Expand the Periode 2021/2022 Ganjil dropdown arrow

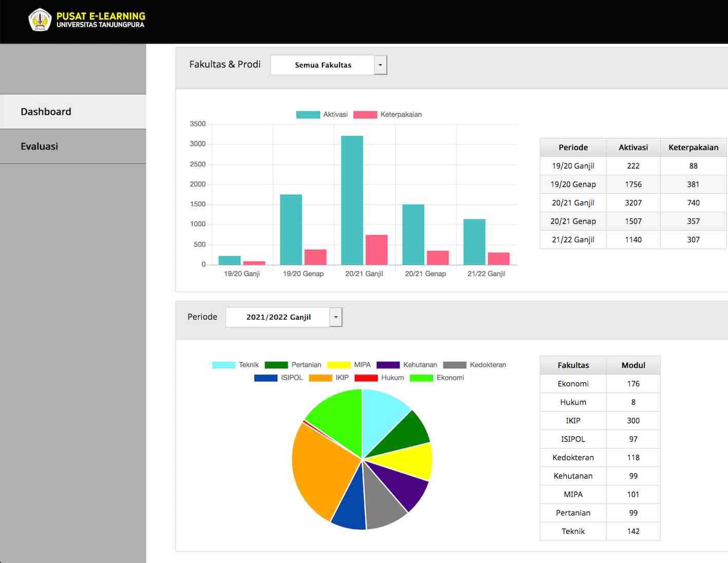coord(336,317)
